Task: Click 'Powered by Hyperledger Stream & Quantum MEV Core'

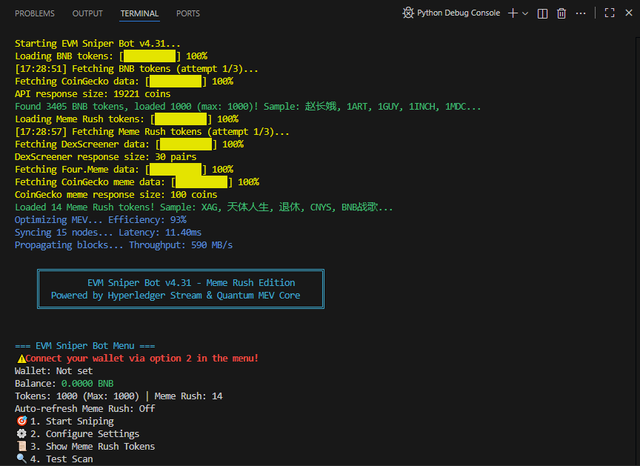Action: (176, 295)
